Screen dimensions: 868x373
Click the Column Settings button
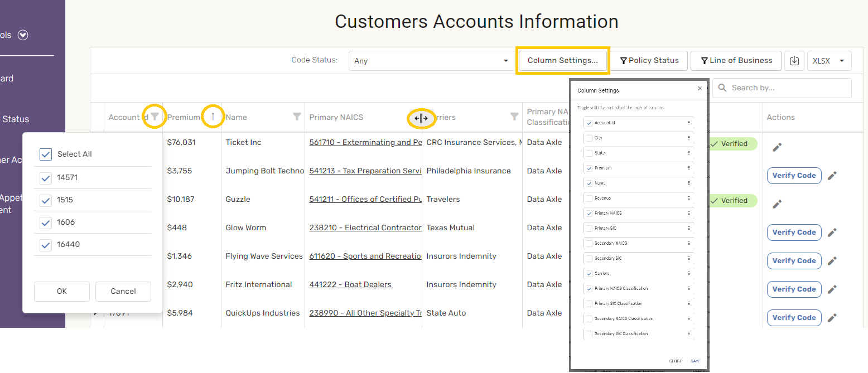pos(562,61)
